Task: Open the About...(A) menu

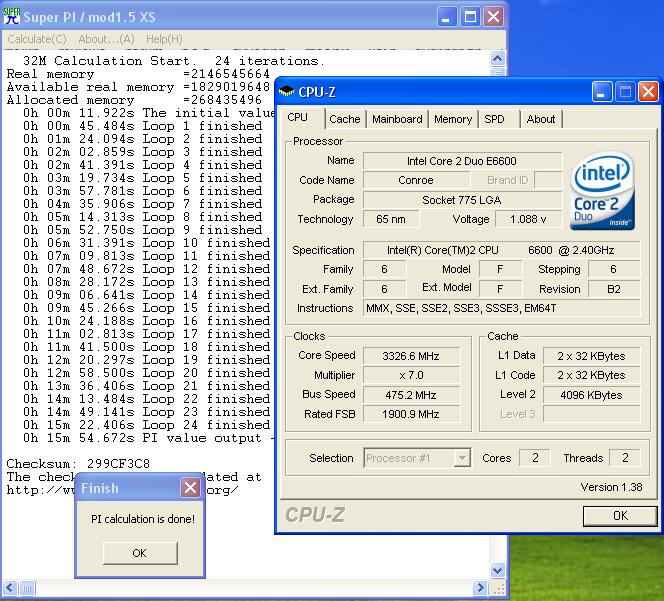Action: [106, 39]
